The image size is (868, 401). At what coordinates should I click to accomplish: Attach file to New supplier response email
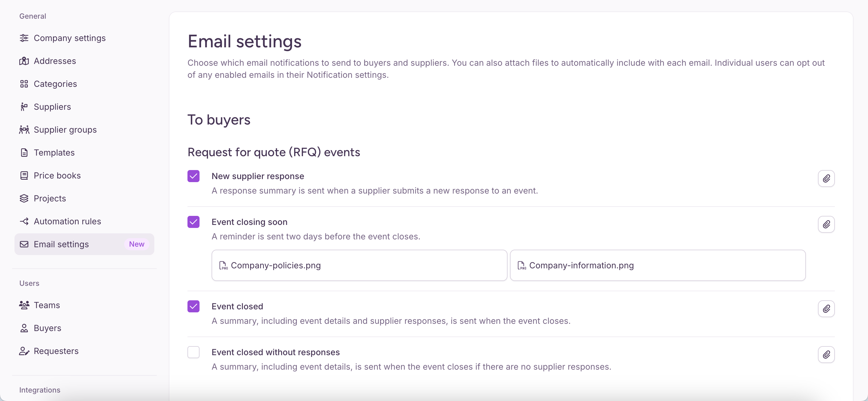tap(826, 178)
